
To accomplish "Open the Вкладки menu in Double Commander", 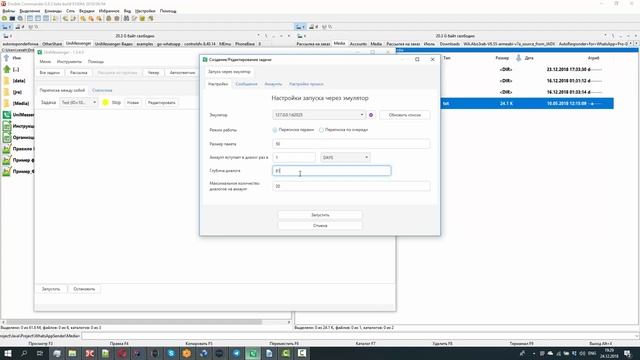I will [x=87, y=11].
